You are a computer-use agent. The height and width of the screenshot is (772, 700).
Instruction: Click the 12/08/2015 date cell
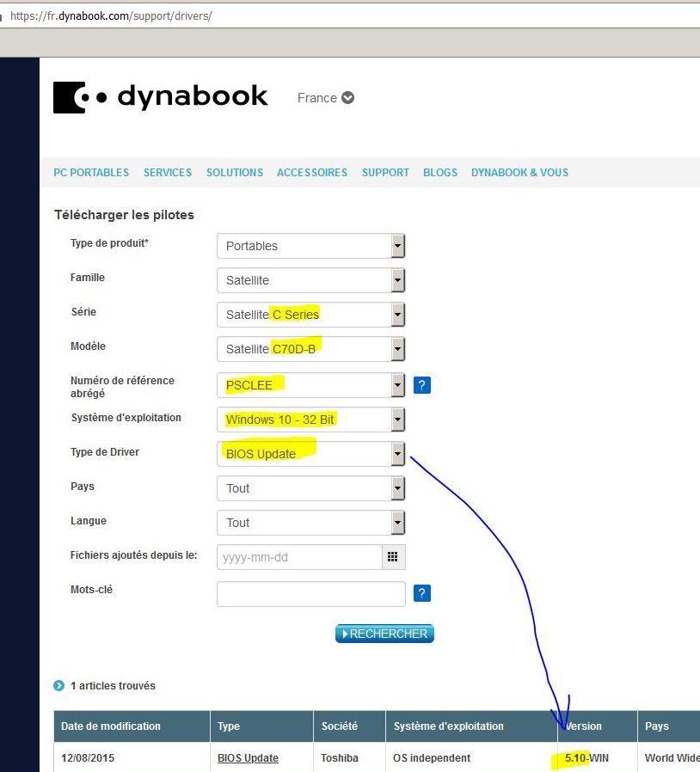(x=88, y=757)
